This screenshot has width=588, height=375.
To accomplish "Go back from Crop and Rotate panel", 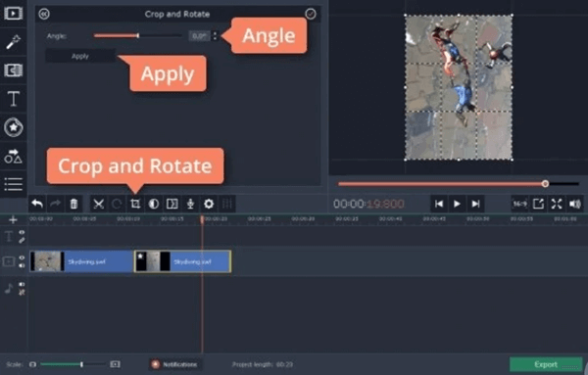I will [x=44, y=15].
